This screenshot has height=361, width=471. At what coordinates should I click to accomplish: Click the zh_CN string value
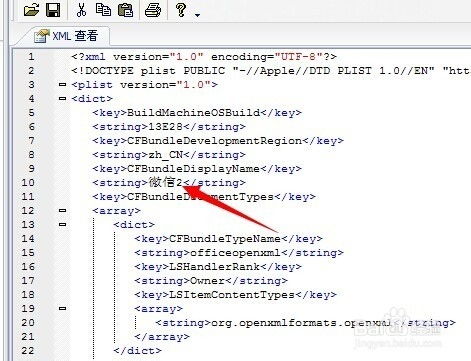(x=165, y=155)
